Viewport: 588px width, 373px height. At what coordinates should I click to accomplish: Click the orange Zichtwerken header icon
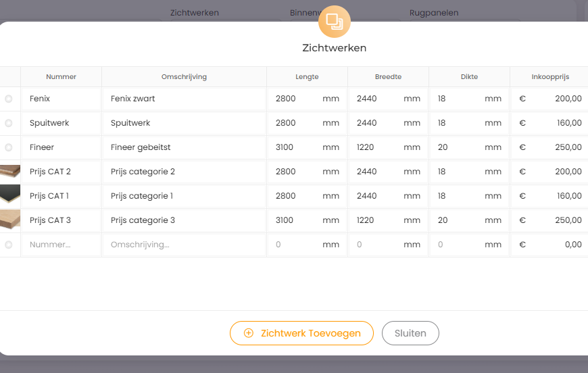(x=334, y=21)
